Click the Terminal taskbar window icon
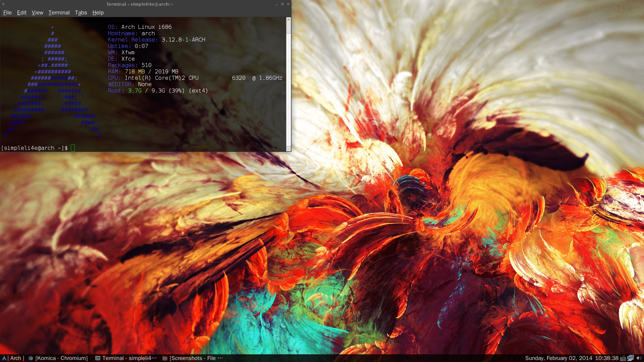Image resolution: width=644 pixels, height=362 pixels. (98, 358)
